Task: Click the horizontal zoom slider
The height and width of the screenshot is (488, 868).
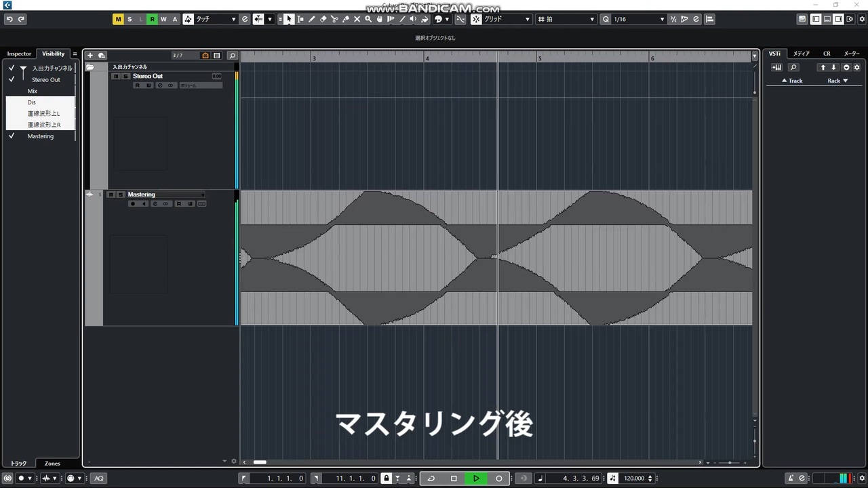Action: pyautogui.click(x=730, y=462)
